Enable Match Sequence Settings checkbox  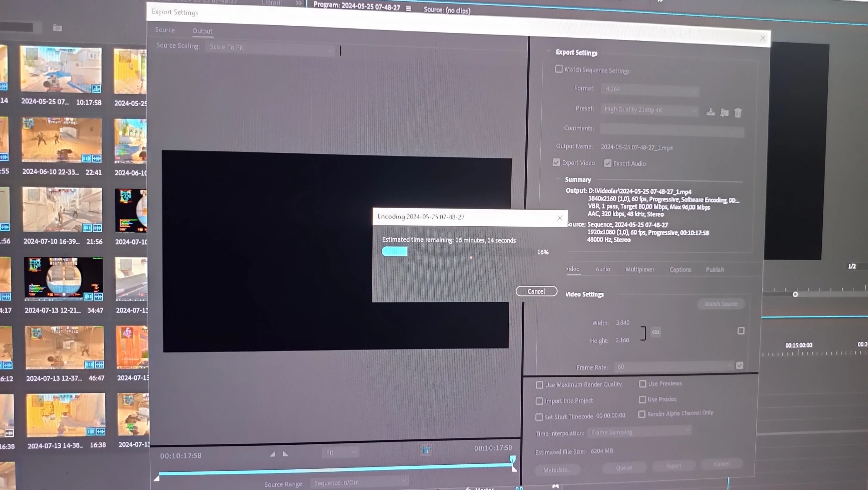point(559,69)
